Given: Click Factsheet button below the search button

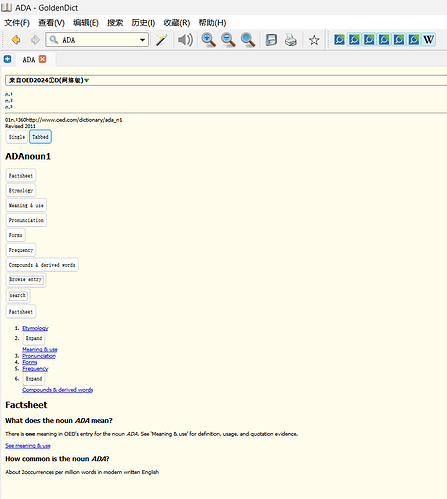Looking at the screenshot, I should (21, 312).
